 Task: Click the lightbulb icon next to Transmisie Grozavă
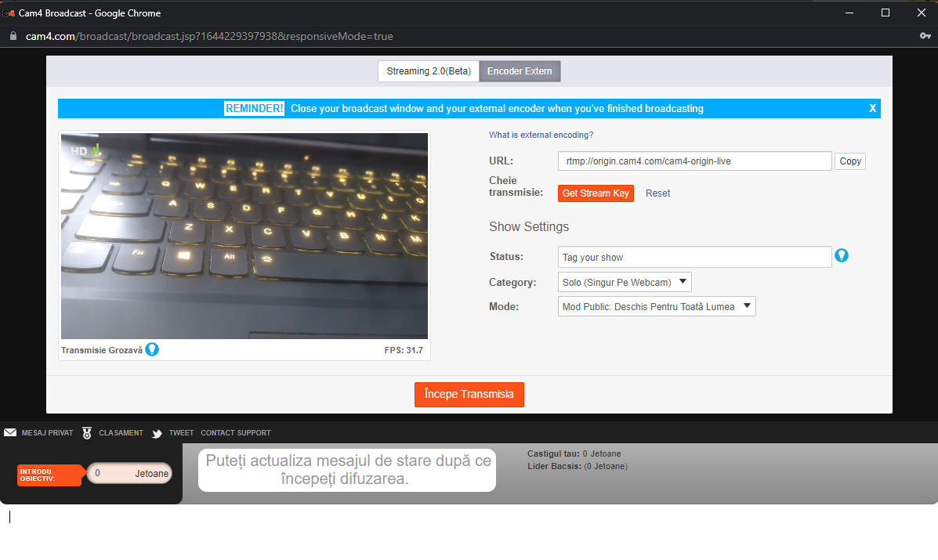pos(152,350)
